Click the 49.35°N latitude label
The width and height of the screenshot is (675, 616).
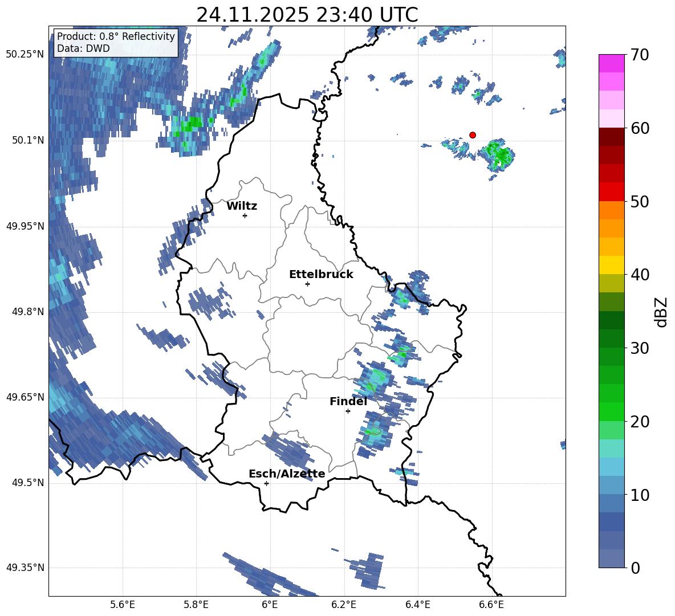tap(25, 568)
